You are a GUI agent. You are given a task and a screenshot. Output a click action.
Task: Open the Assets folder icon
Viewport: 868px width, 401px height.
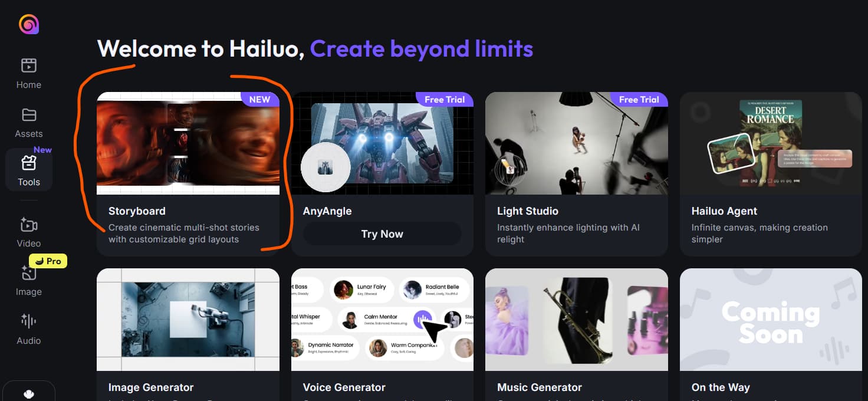[x=28, y=115]
